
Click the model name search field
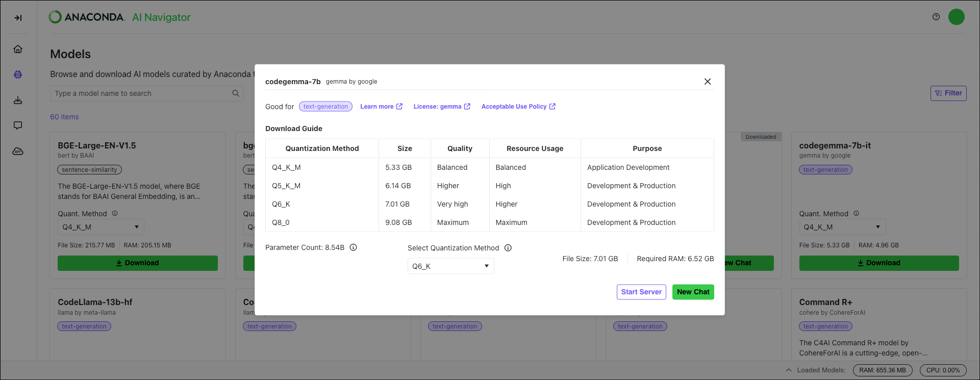147,93
